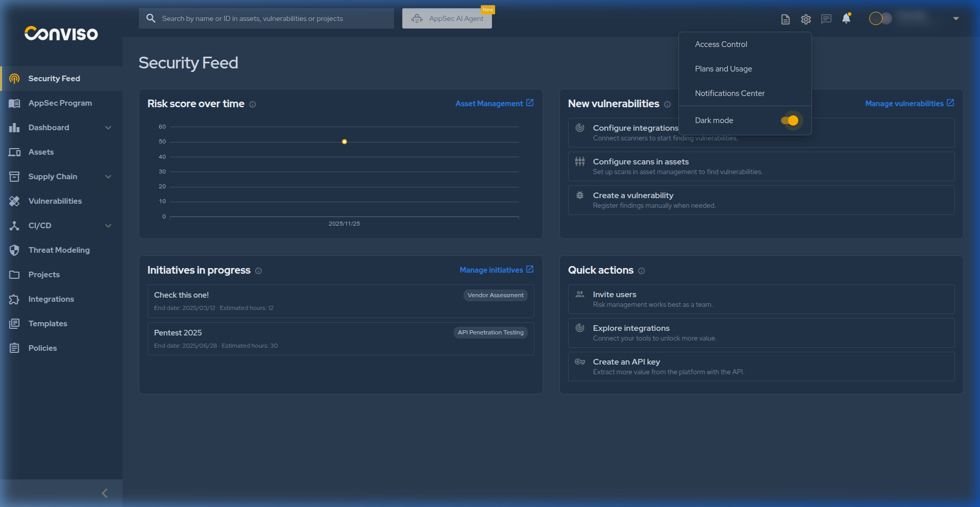Expand the Dashboard sidebar submenu
The image size is (980, 507).
[108, 128]
